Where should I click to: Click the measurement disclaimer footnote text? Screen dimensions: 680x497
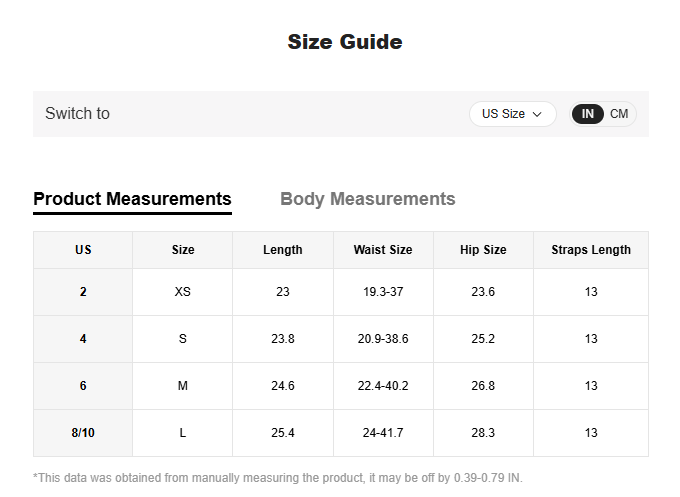278,478
